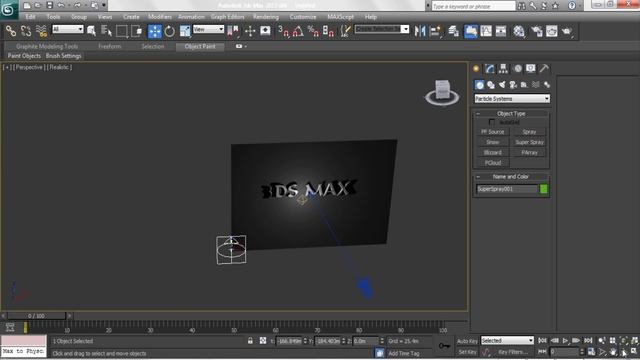Click the search keyword or phrase field
640x360 pixels.
tap(473, 6)
